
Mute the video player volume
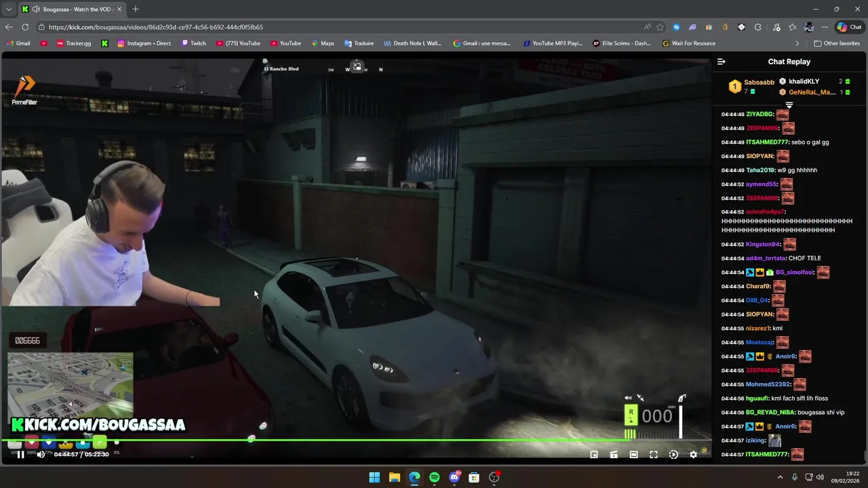pos(41,454)
